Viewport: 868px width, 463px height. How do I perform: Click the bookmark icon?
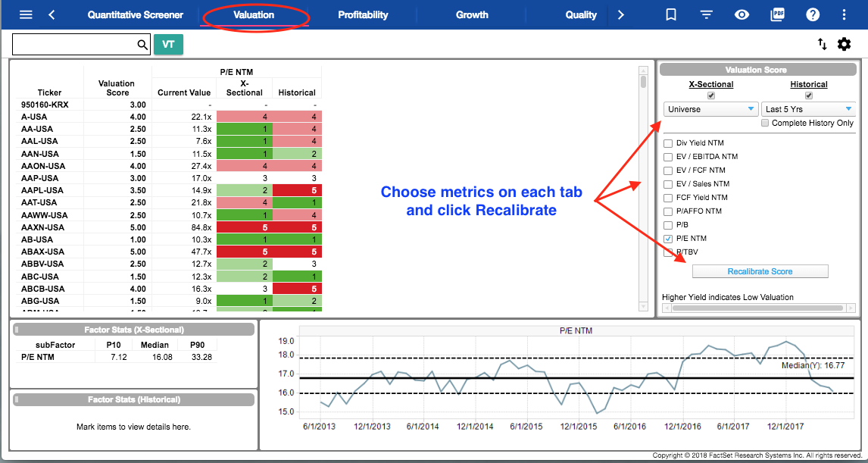[x=671, y=15]
